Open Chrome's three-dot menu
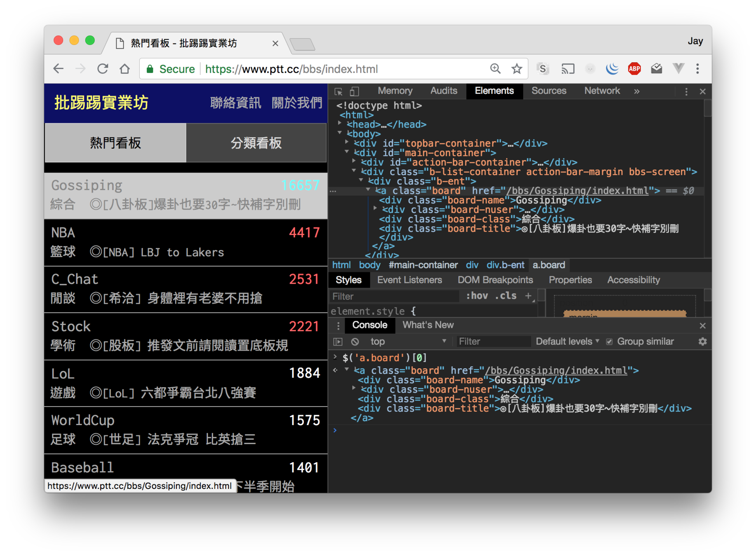The width and height of the screenshot is (756, 556). pyautogui.click(x=697, y=69)
